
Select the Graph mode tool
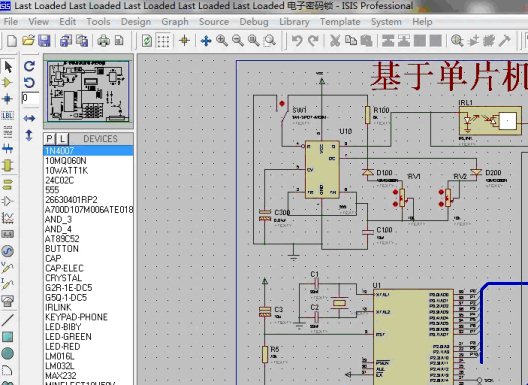(7, 218)
